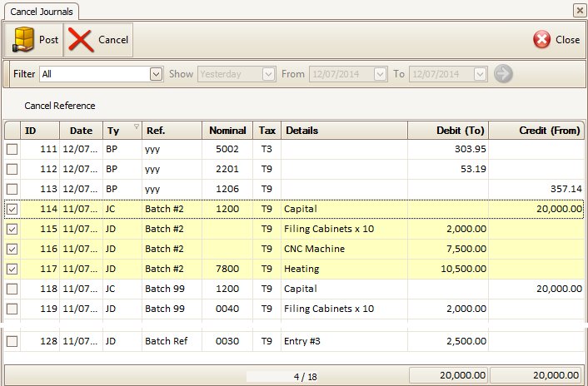Click reference 'Batch Ref' in row 128

(x=166, y=341)
